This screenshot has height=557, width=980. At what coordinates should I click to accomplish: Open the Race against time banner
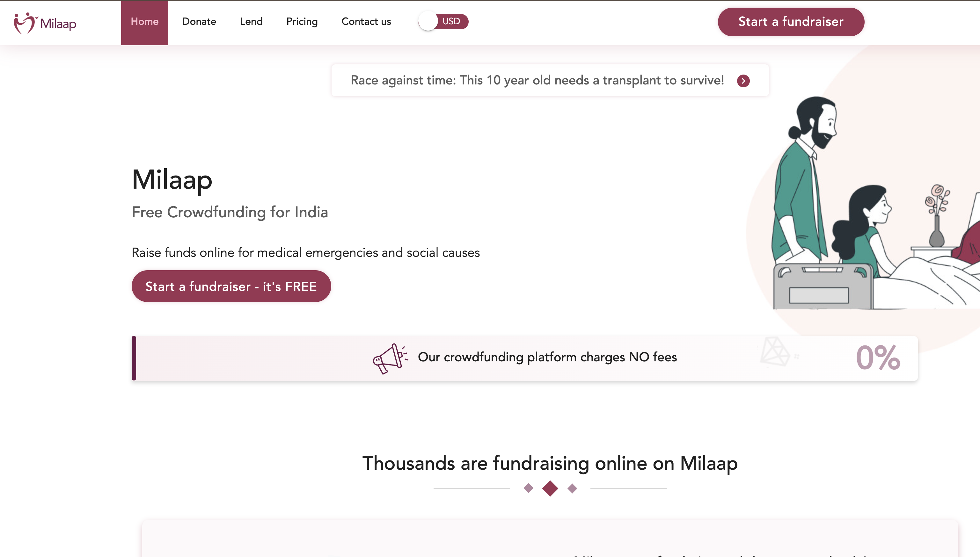click(550, 80)
